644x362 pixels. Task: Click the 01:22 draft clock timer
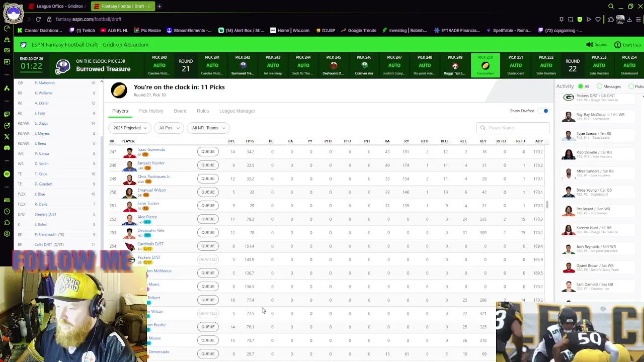click(x=31, y=66)
